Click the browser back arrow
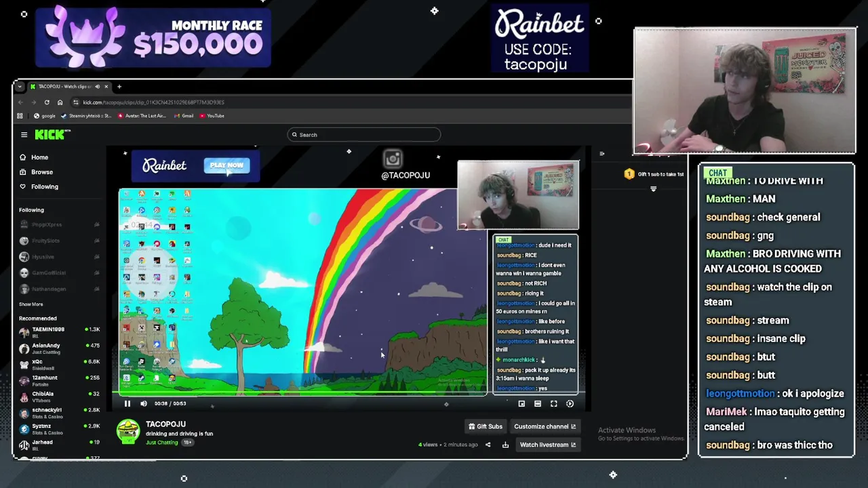 [x=21, y=102]
